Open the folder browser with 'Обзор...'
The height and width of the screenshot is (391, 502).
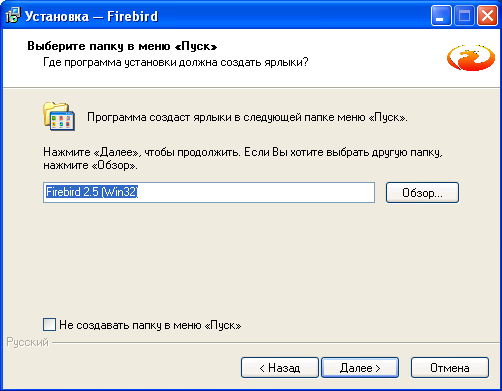pos(422,192)
